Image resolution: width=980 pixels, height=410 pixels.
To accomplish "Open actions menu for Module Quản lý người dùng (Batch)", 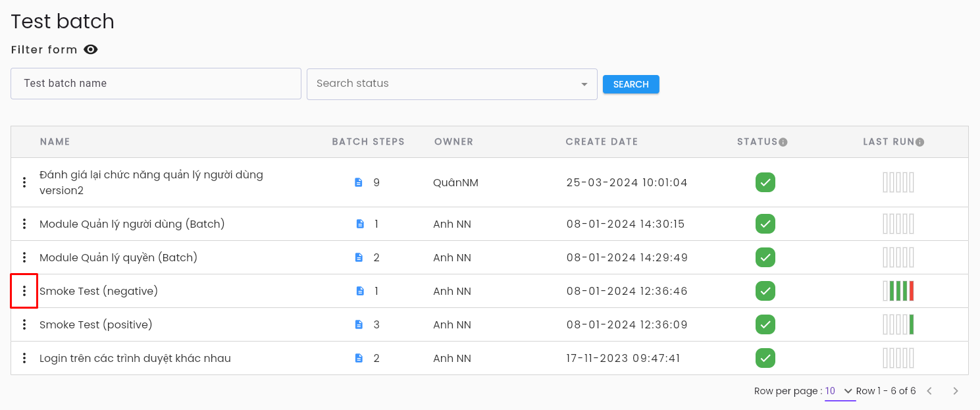I will pos(24,224).
